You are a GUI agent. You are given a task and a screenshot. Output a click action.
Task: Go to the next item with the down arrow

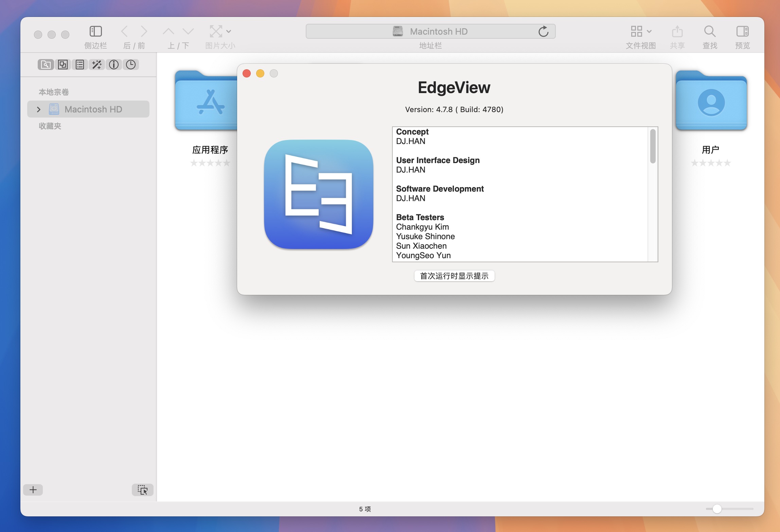[188, 31]
